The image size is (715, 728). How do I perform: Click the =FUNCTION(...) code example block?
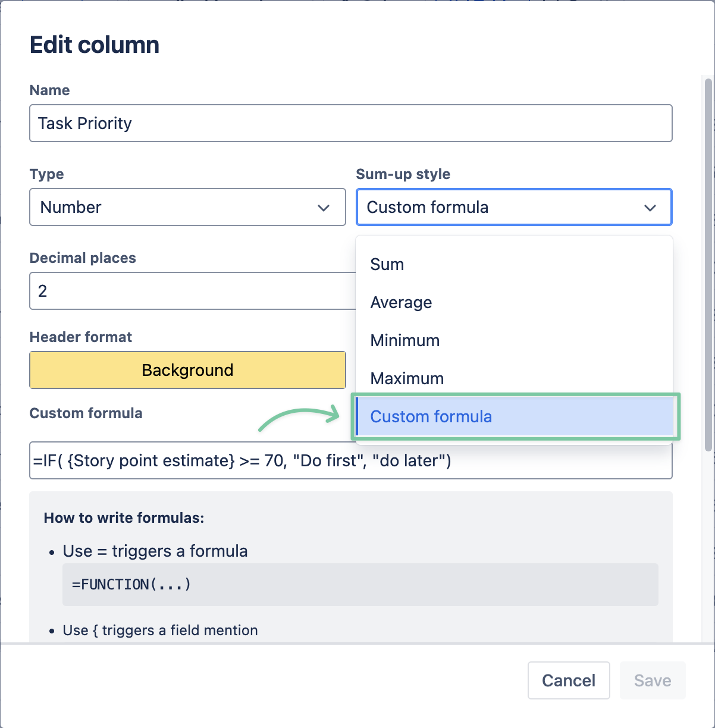pyautogui.click(x=360, y=585)
